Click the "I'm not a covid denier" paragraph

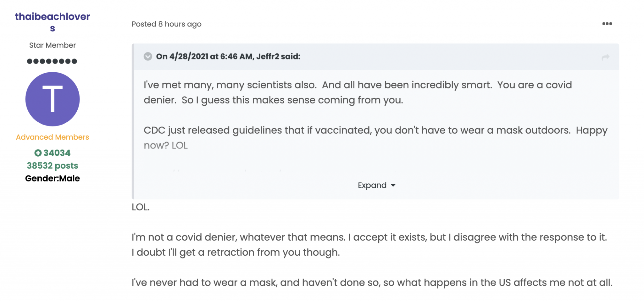click(x=369, y=245)
